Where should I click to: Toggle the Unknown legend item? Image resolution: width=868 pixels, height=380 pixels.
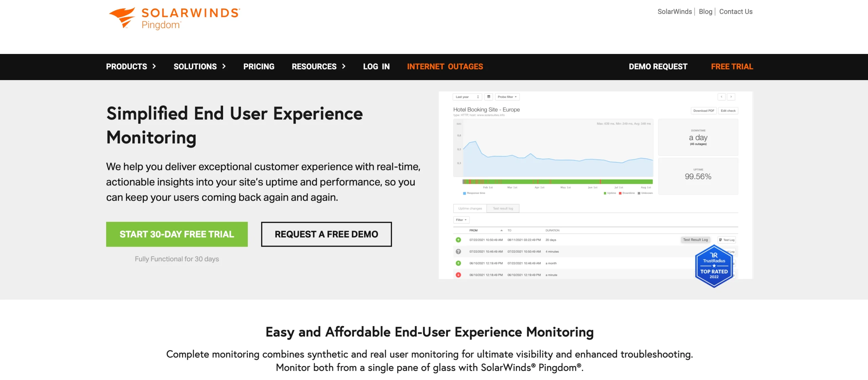[x=645, y=193]
